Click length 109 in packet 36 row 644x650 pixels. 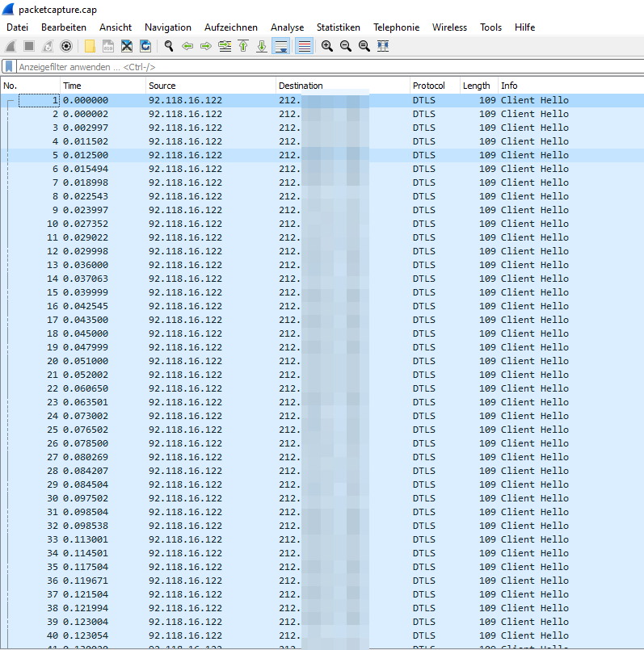[x=487, y=581]
